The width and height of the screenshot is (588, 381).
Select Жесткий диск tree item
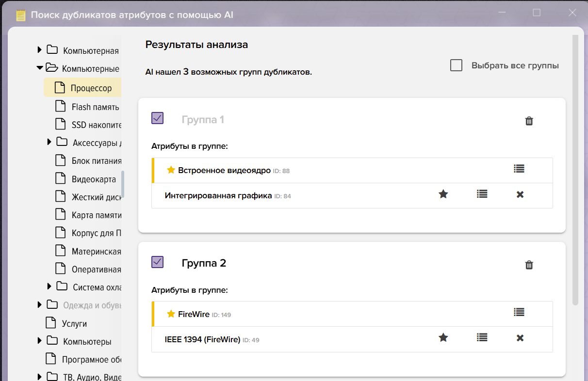(x=96, y=197)
